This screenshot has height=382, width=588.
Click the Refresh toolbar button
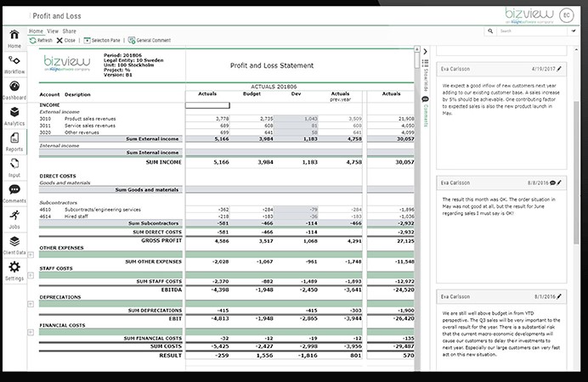[x=41, y=40]
